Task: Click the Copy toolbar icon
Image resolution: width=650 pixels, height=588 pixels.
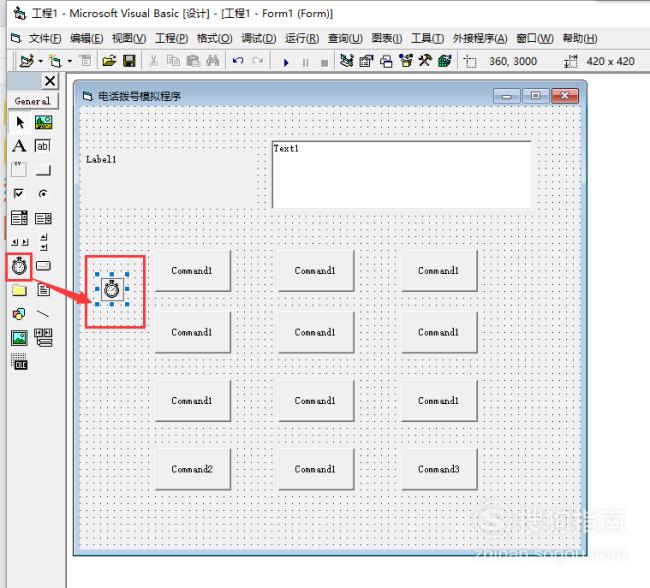Action: (173, 61)
